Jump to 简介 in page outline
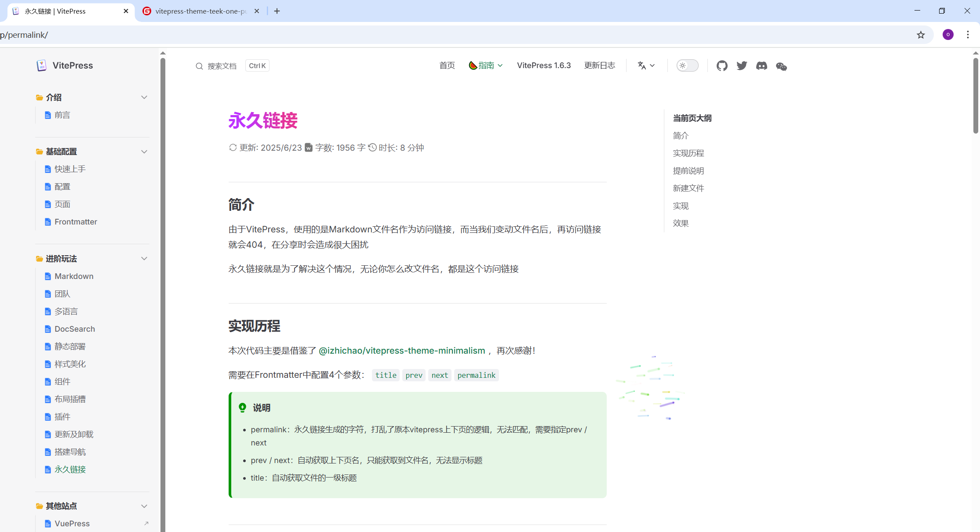The width and height of the screenshot is (980, 532). pos(681,136)
